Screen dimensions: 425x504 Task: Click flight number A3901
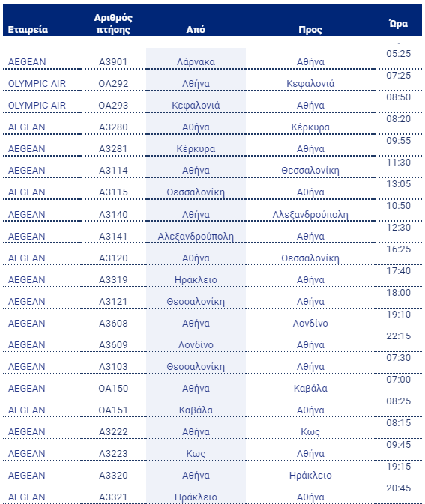click(x=113, y=61)
